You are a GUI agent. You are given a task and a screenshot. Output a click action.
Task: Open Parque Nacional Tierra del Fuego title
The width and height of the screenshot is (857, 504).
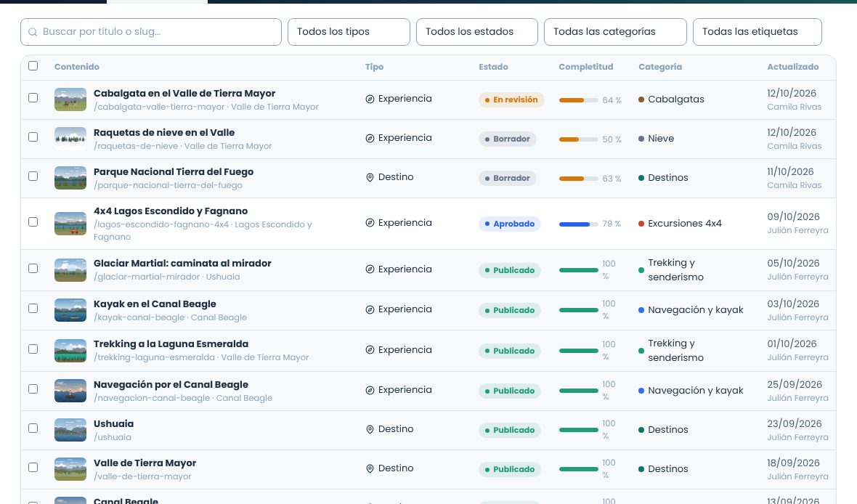tap(174, 172)
